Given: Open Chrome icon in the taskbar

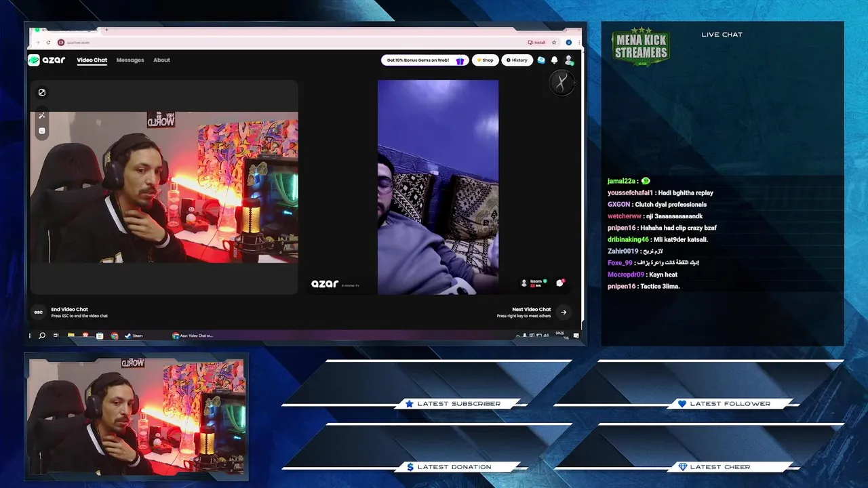Looking at the screenshot, I should click(x=115, y=335).
